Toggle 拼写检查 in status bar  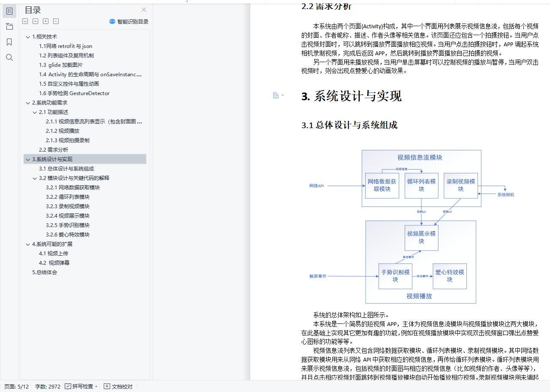click(x=79, y=386)
